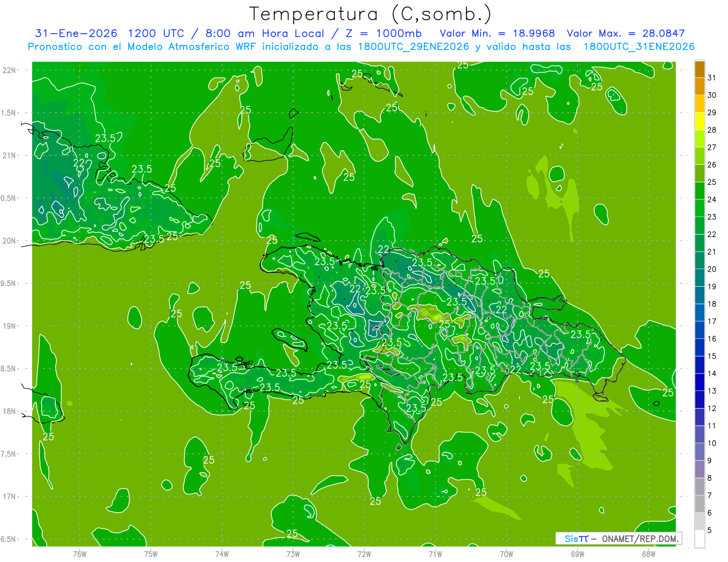Pick the gray swatch between 6 and 7

click(x=699, y=504)
